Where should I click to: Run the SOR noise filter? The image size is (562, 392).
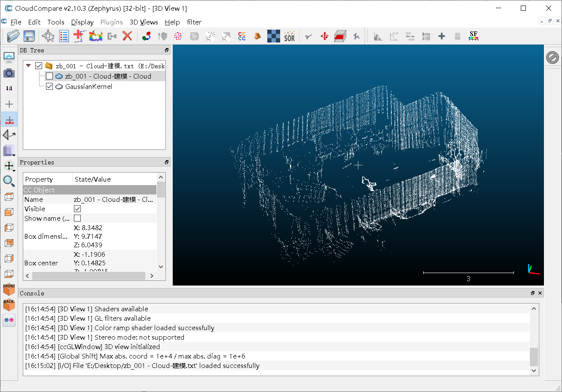pos(290,36)
